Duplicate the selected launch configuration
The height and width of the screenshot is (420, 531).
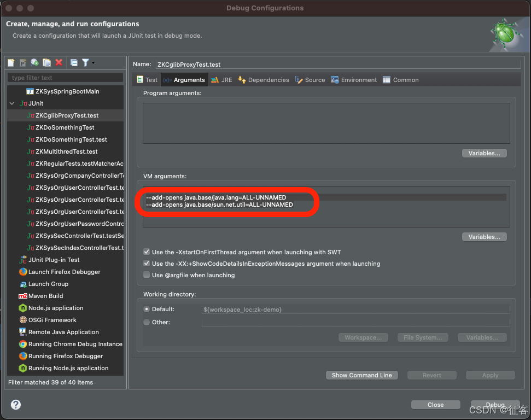tap(46, 63)
